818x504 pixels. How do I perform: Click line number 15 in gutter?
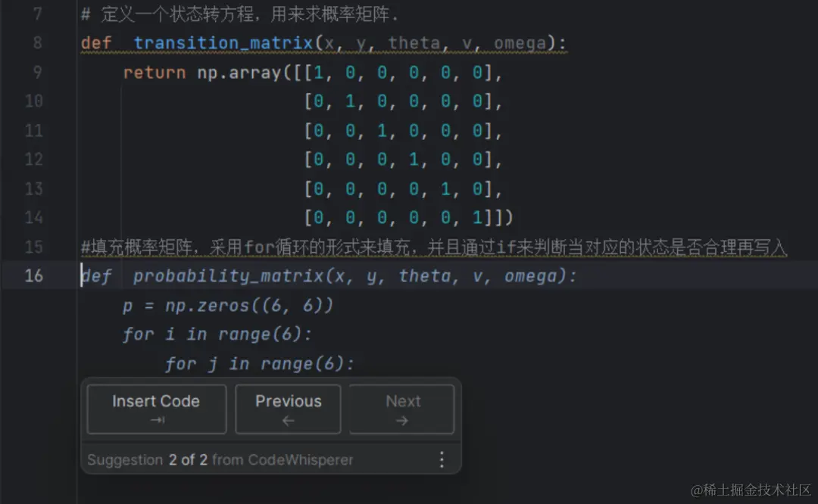pyautogui.click(x=34, y=247)
